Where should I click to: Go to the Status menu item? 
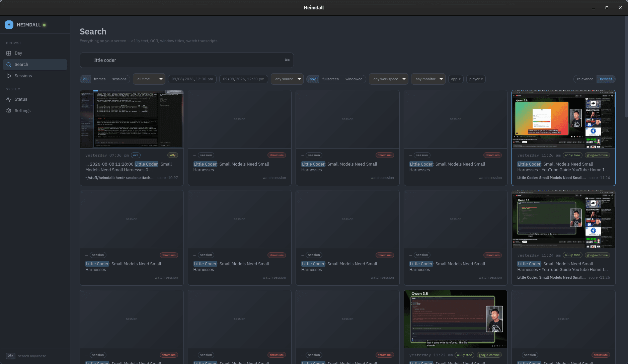(35, 99)
